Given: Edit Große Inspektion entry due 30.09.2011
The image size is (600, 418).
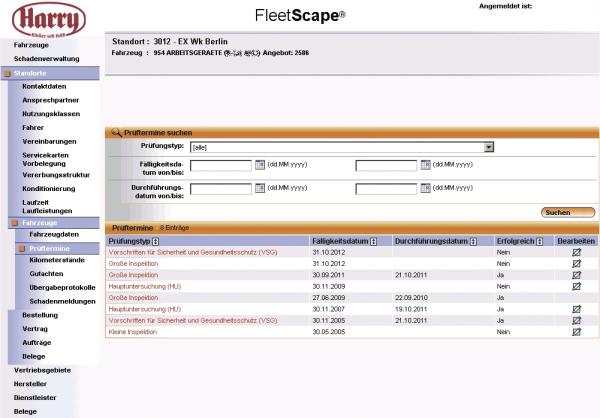Looking at the screenshot, I should coord(576,275).
